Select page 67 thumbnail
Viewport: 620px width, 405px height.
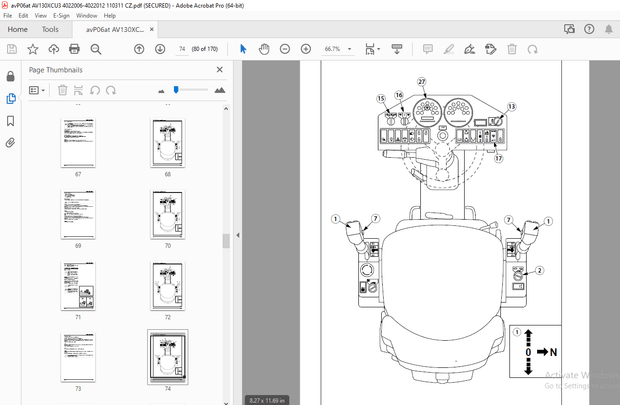click(78, 143)
